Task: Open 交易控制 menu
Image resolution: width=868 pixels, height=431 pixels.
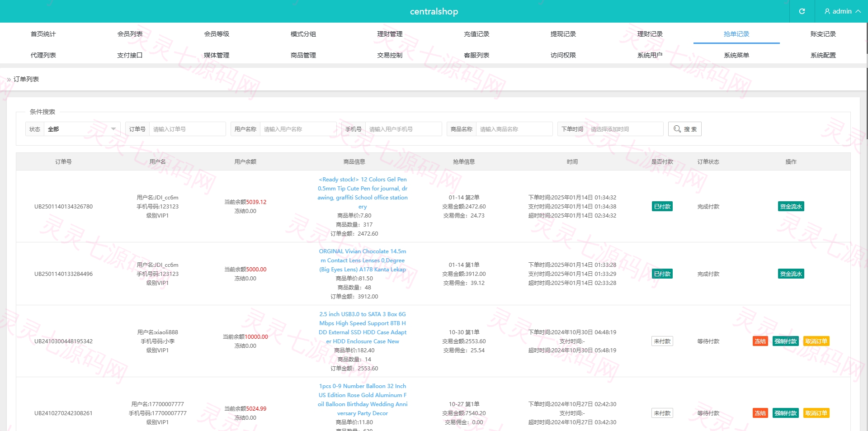Action: 390,55
